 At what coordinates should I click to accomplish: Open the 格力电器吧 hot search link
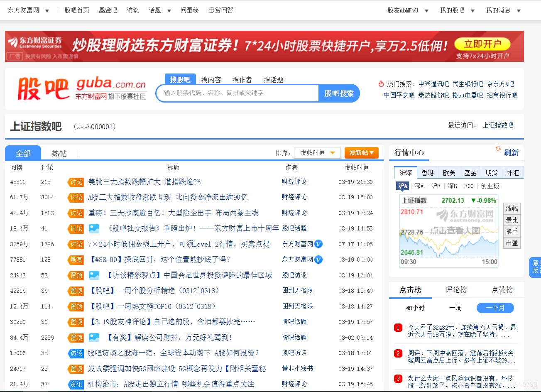point(468,95)
